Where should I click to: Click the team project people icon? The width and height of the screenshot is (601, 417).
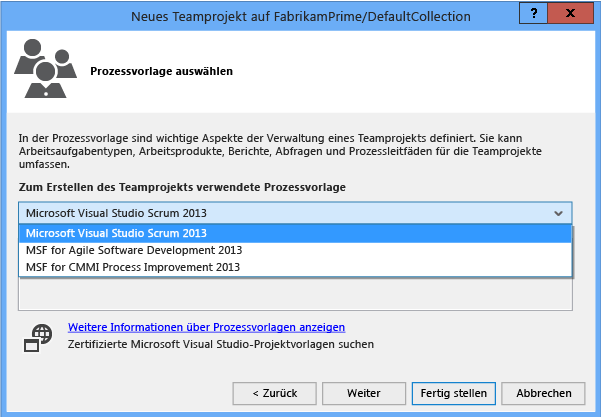click(x=46, y=68)
